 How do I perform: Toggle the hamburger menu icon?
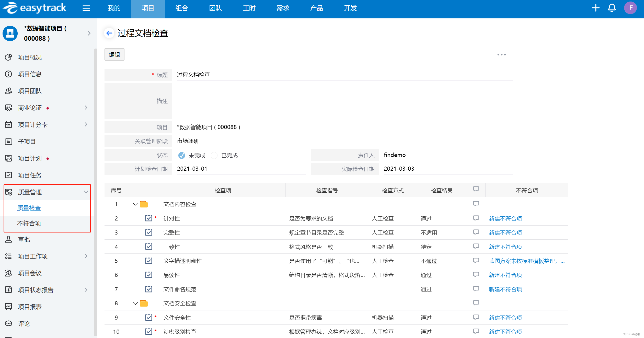click(86, 8)
